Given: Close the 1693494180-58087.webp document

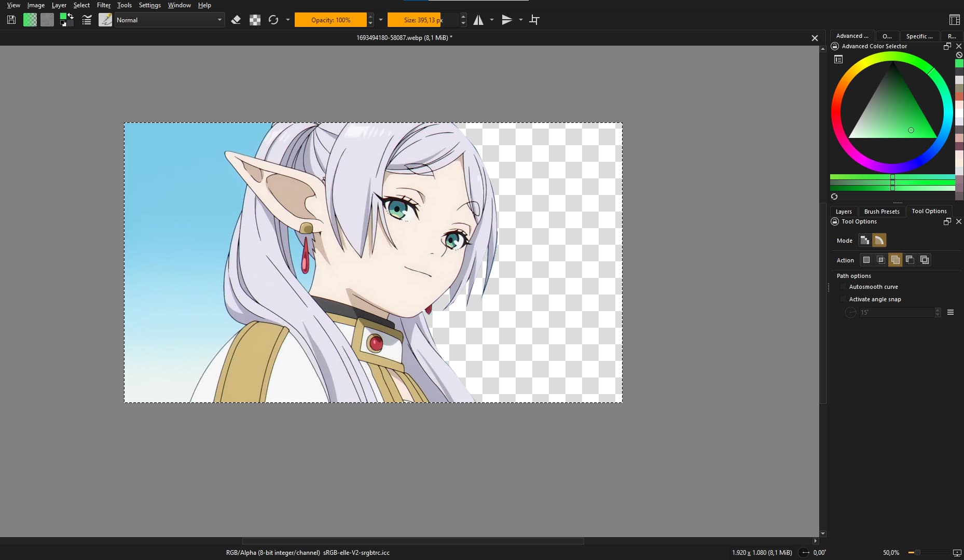Looking at the screenshot, I should (x=815, y=38).
